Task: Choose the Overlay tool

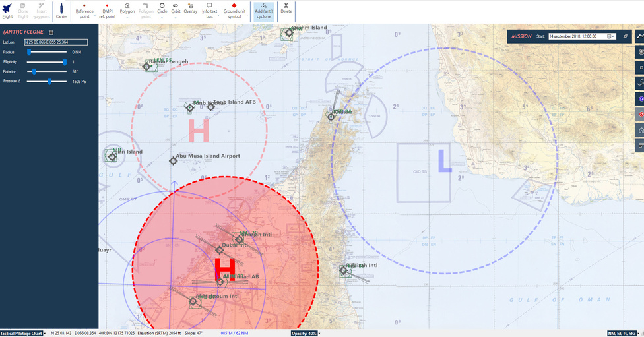Action: tap(190, 11)
